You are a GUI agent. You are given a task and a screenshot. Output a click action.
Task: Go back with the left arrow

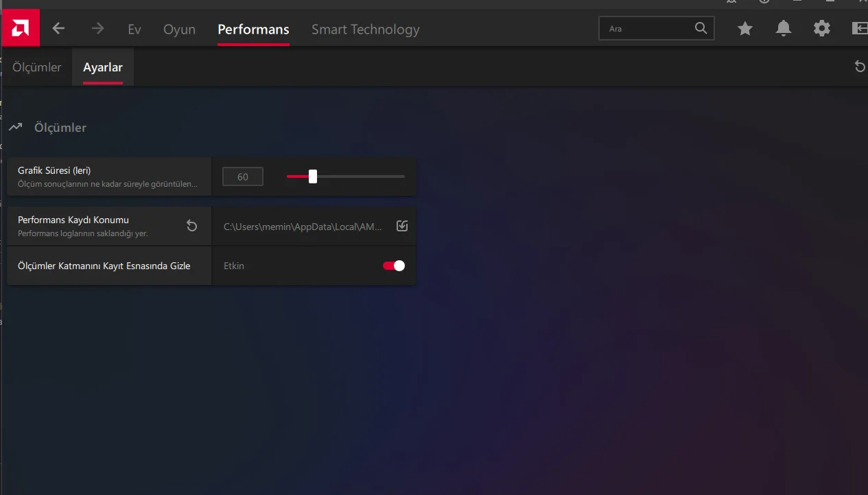click(x=58, y=28)
